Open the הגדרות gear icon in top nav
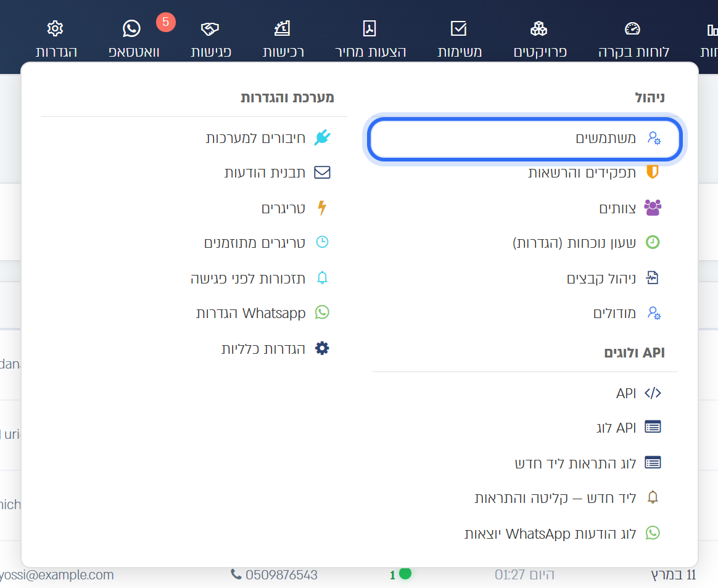 (56, 28)
